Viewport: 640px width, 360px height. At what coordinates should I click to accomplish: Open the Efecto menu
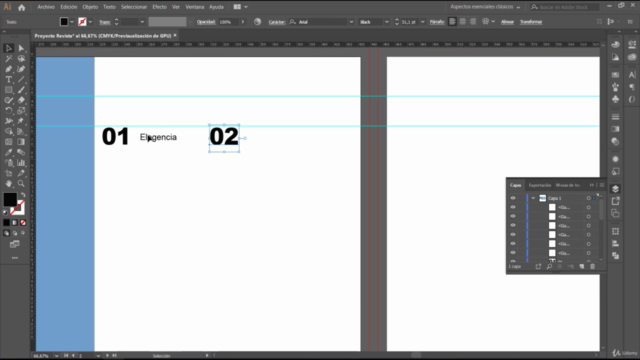[160, 7]
